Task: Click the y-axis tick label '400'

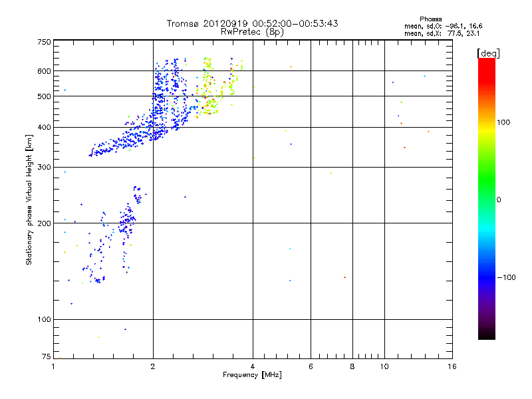Action: [x=44, y=128]
